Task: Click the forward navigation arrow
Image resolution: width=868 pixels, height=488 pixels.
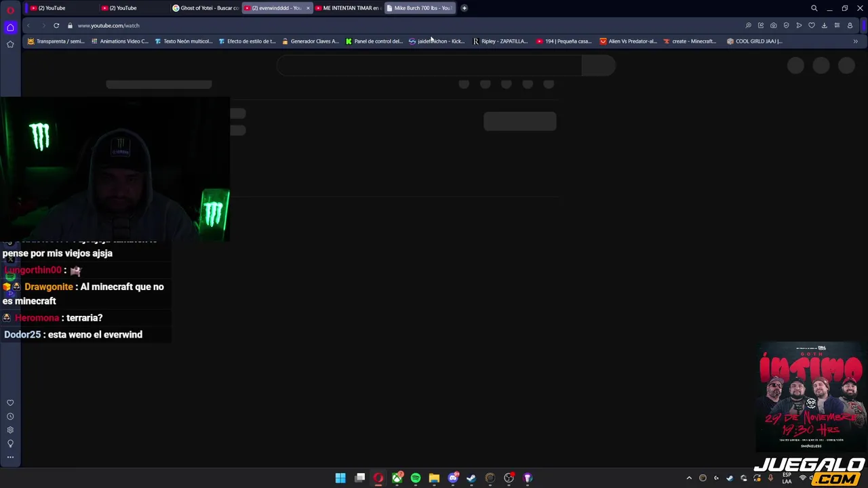Action: 43,26
